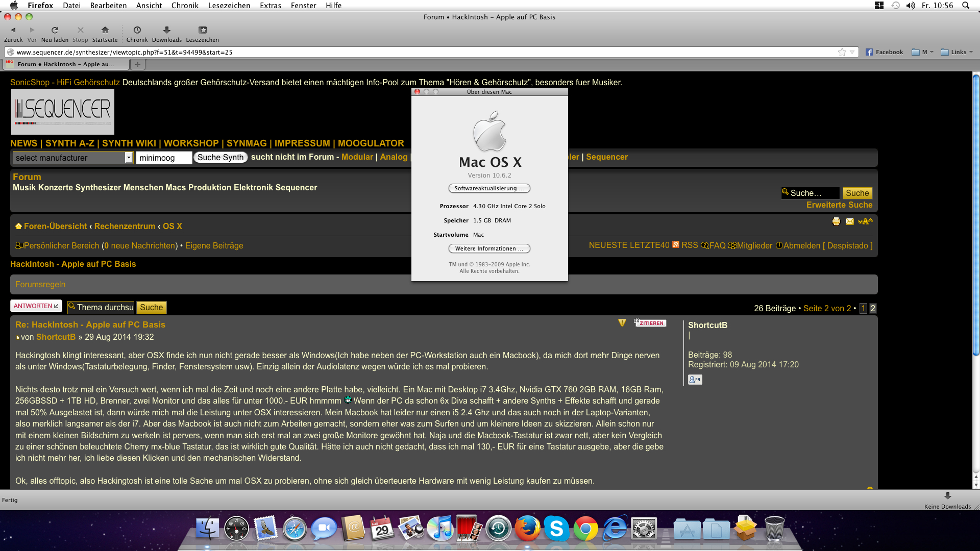Open iChat from the dock

click(324, 529)
